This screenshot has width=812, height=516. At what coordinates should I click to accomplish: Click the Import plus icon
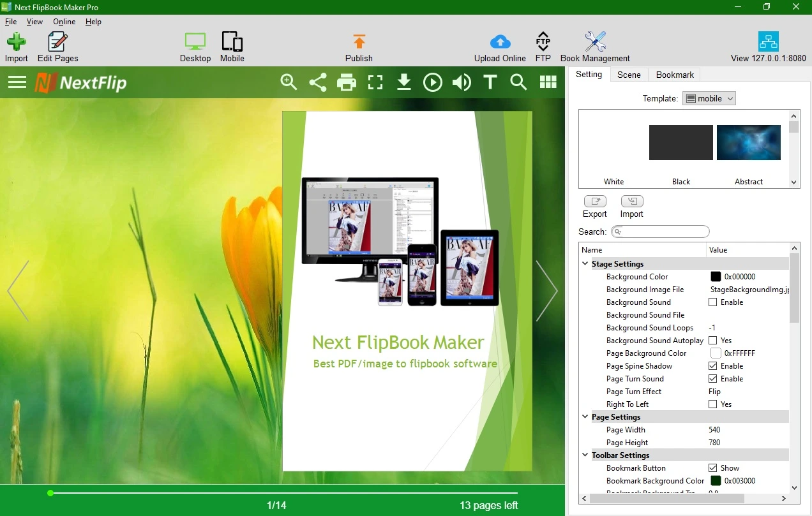pos(17,42)
